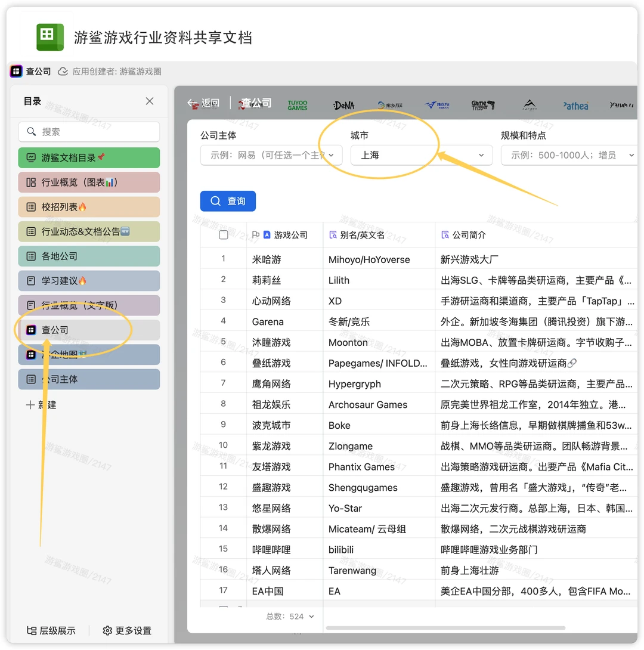The height and width of the screenshot is (650, 644).
Task: Click the green spreadsheet document icon
Action: pyautogui.click(x=49, y=37)
